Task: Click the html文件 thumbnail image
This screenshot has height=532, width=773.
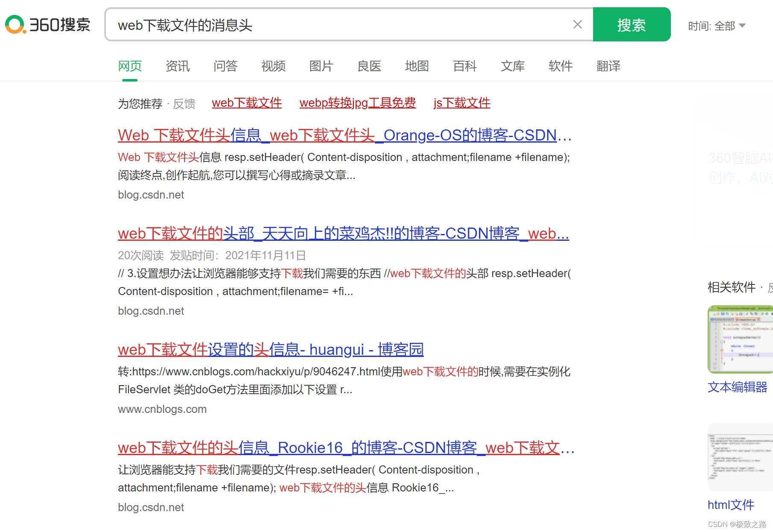Action: click(740, 457)
